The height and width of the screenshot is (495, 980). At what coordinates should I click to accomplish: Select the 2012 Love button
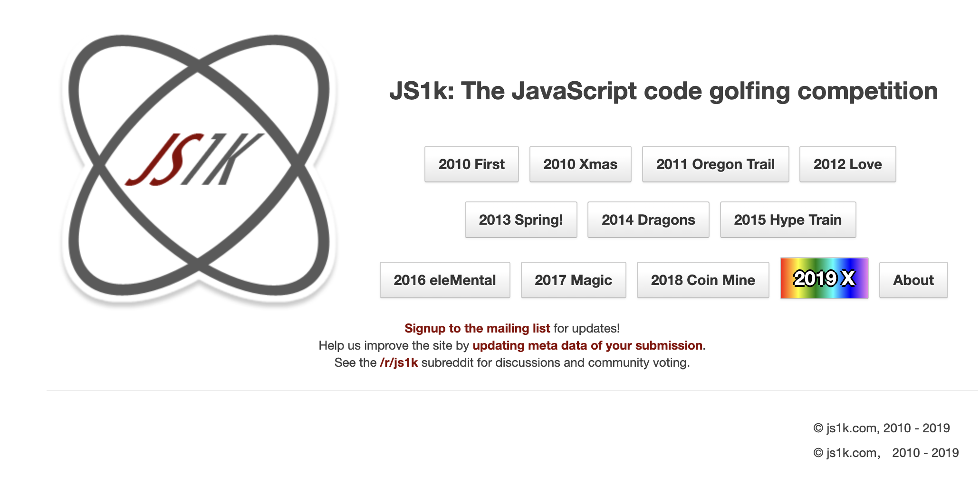(x=847, y=164)
